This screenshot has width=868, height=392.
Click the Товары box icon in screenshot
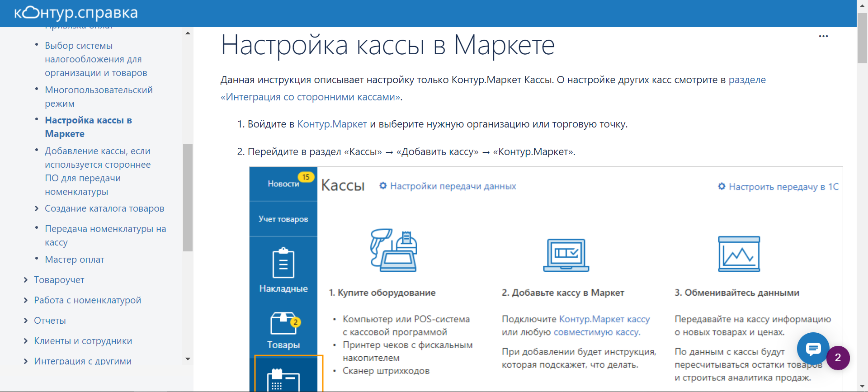tap(283, 323)
